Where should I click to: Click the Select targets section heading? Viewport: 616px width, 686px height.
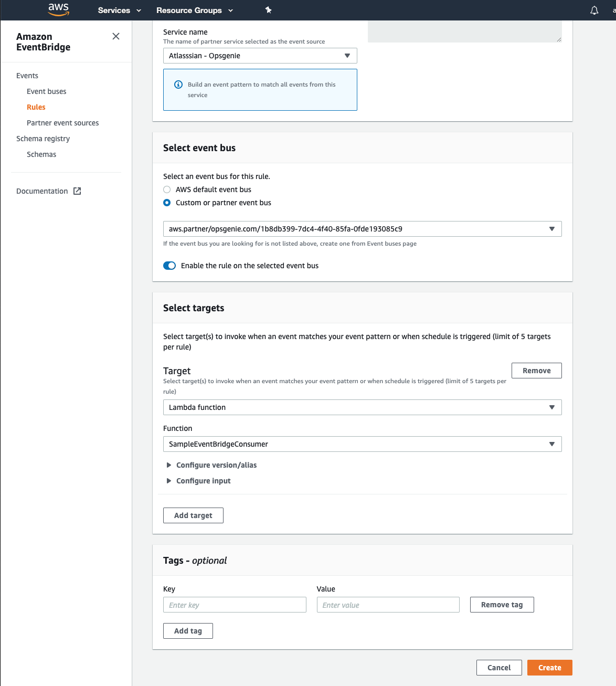(x=194, y=308)
